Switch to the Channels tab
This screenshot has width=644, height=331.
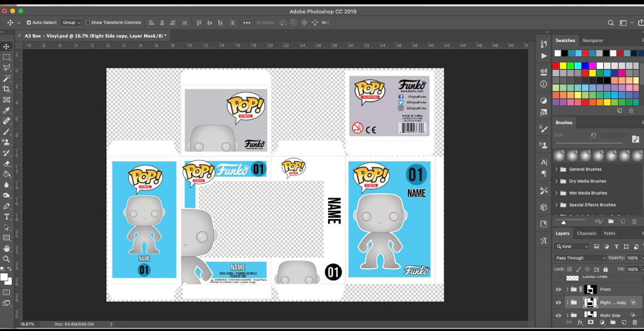[586, 233]
